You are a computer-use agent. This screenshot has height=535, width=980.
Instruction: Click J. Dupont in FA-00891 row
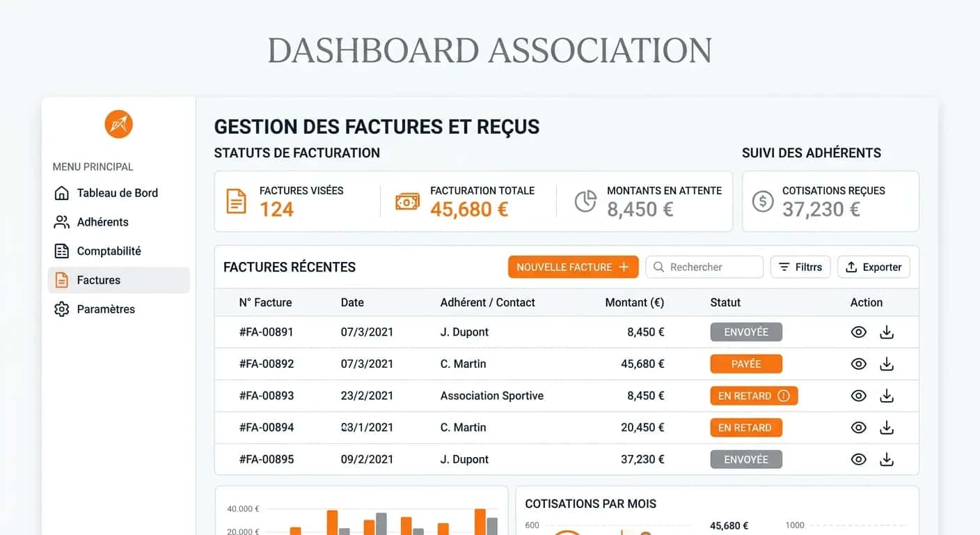464,332
